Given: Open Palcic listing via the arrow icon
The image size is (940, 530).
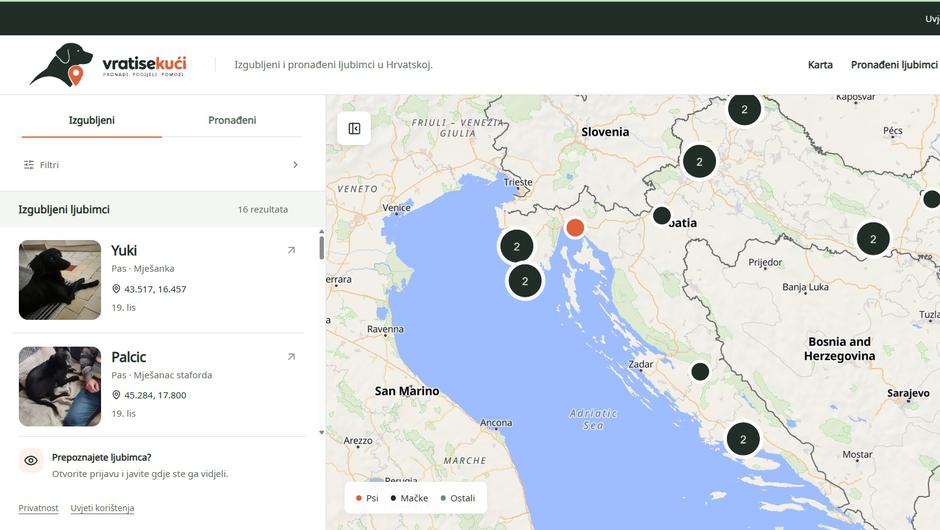Looking at the screenshot, I should tap(291, 357).
